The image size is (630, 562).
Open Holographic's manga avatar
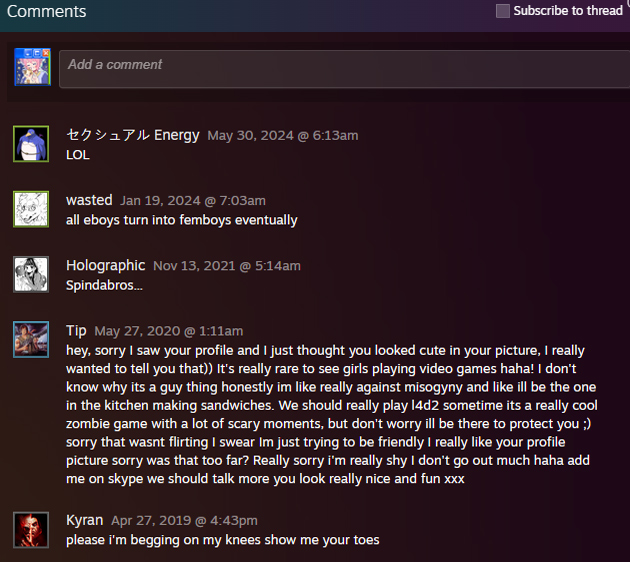pyautogui.click(x=31, y=274)
